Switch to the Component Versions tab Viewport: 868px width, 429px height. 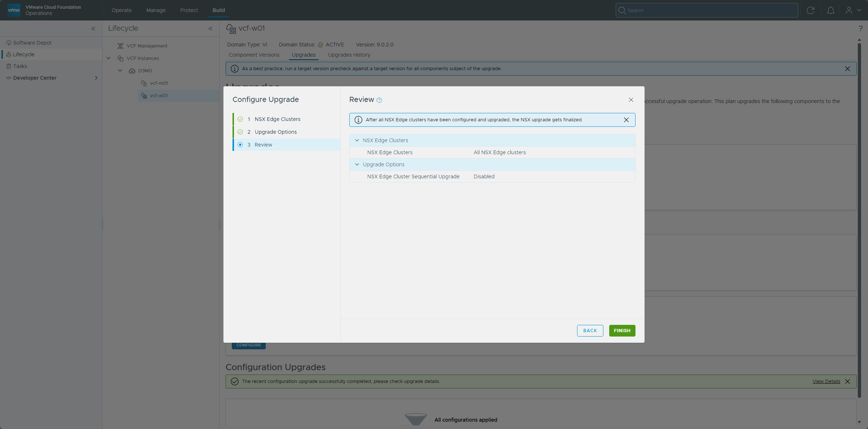tap(254, 55)
